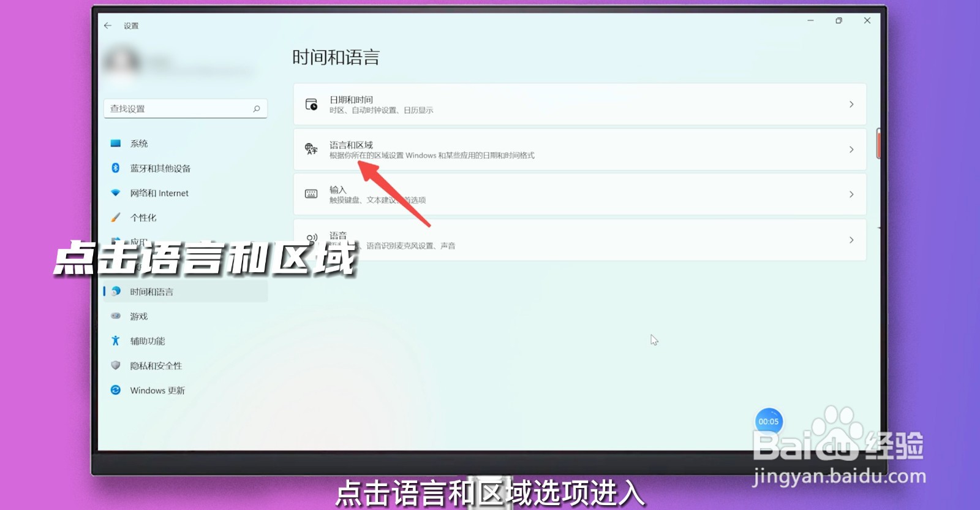Viewport: 980px width, 510px height.
Task: Open 输入 settings
Action: [579, 194]
